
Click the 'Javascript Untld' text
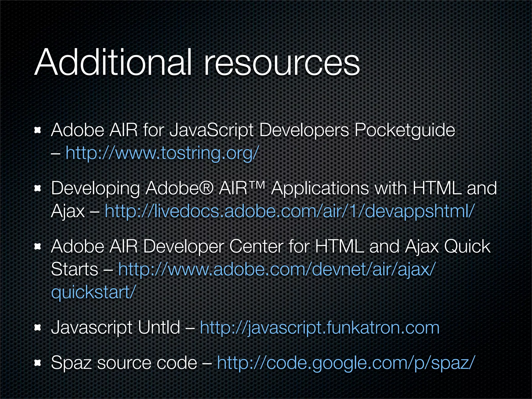click(x=116, y=328)
